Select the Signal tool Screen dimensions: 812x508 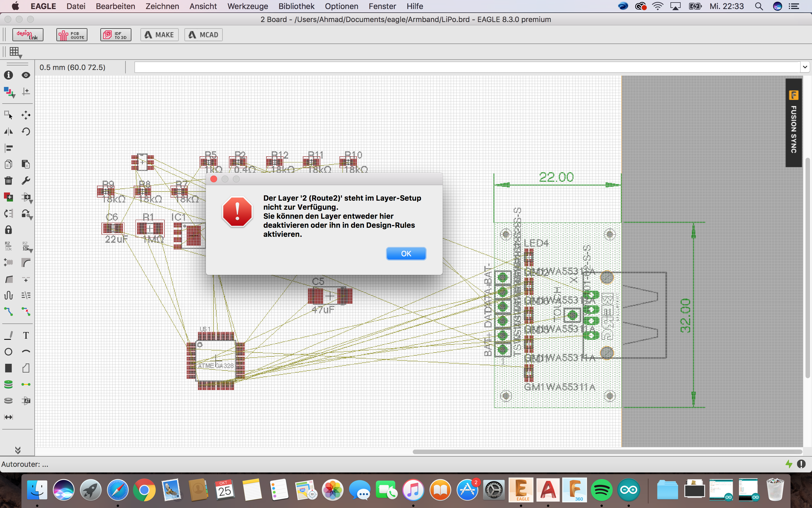click(x=26, y=384)
